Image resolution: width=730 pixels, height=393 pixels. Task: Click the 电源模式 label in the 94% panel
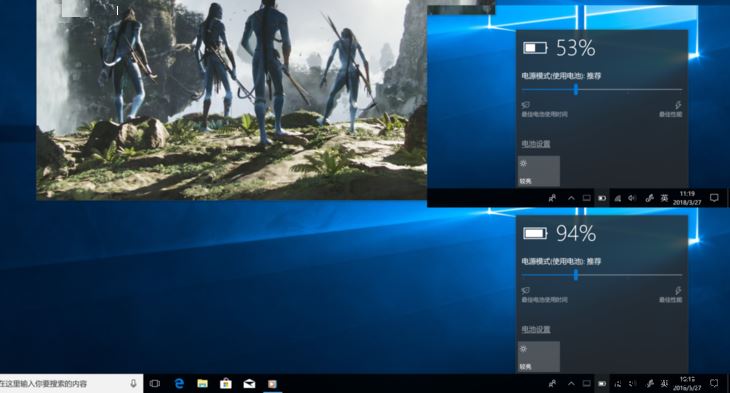click(561, 262)
